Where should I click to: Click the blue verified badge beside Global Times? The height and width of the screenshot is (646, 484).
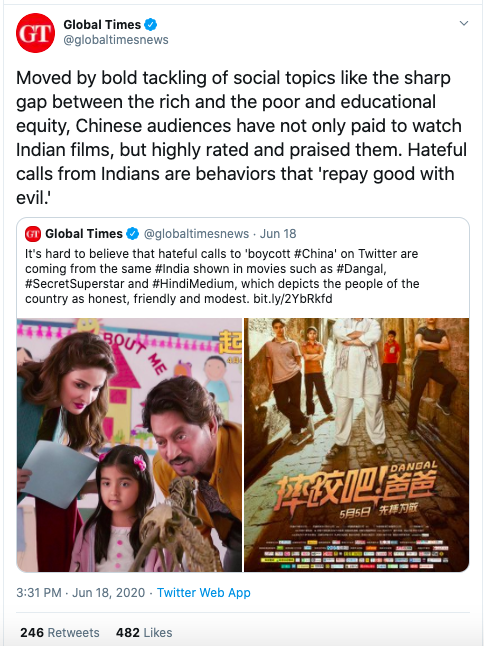coord(151,25)
